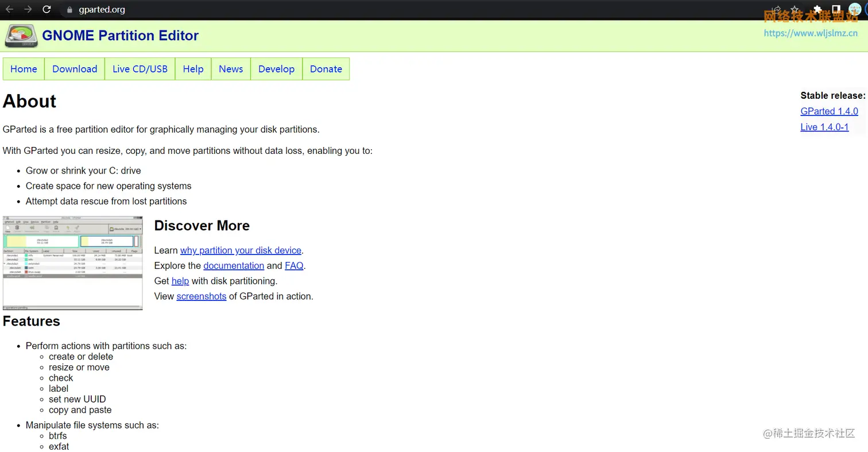Bookmark this page with the star icon

point(795,9)
